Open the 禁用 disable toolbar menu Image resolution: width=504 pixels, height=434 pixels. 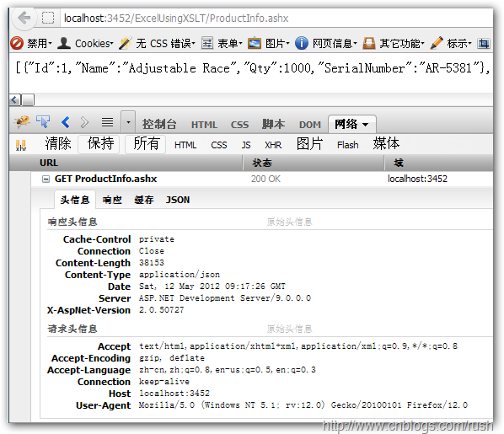31,43
